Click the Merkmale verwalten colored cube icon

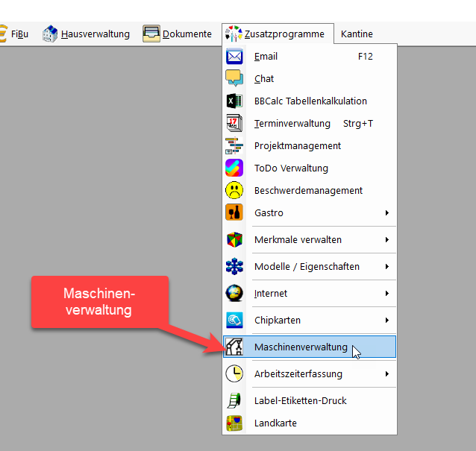[x=234, y=239]
